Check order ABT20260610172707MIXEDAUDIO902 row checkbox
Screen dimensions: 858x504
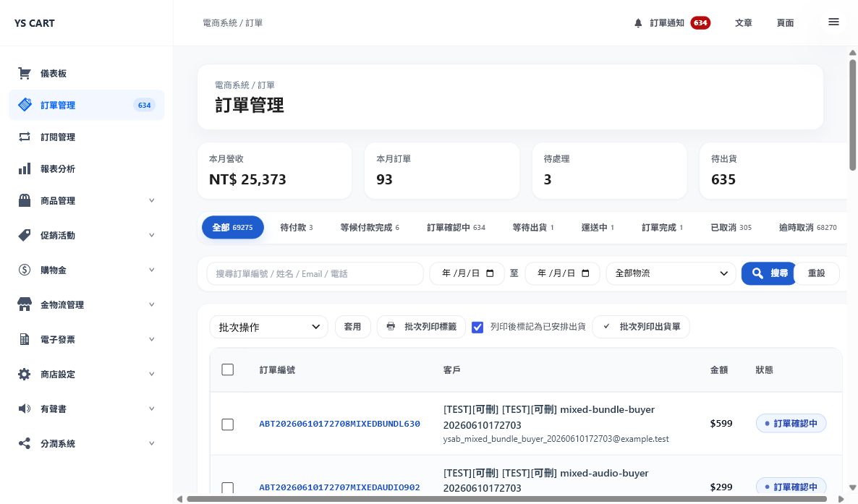(x=228, y=487)
